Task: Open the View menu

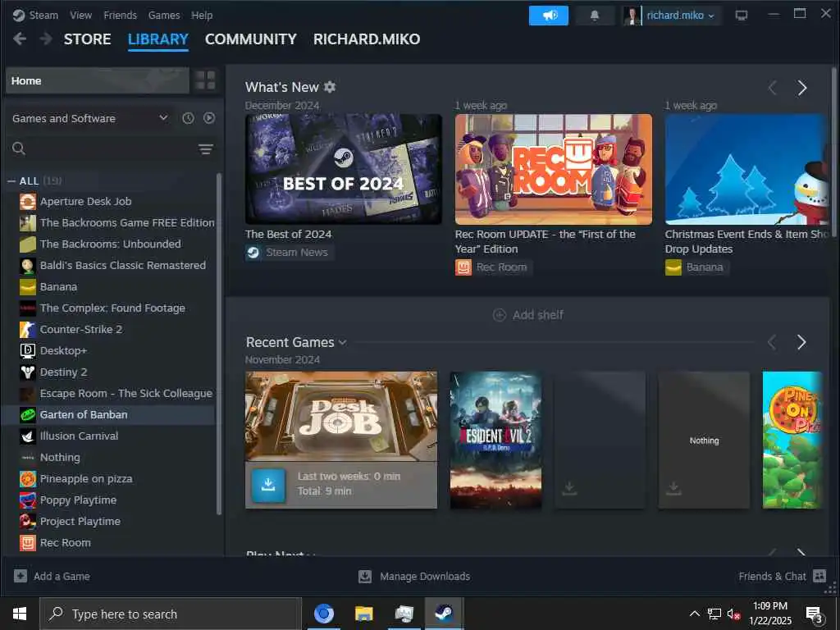Action: coord(81,15)
